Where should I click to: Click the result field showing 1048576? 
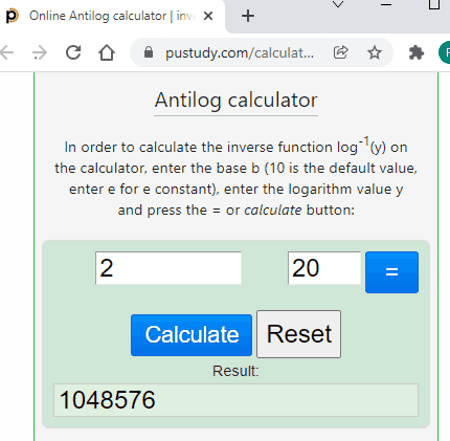[236, 400]
